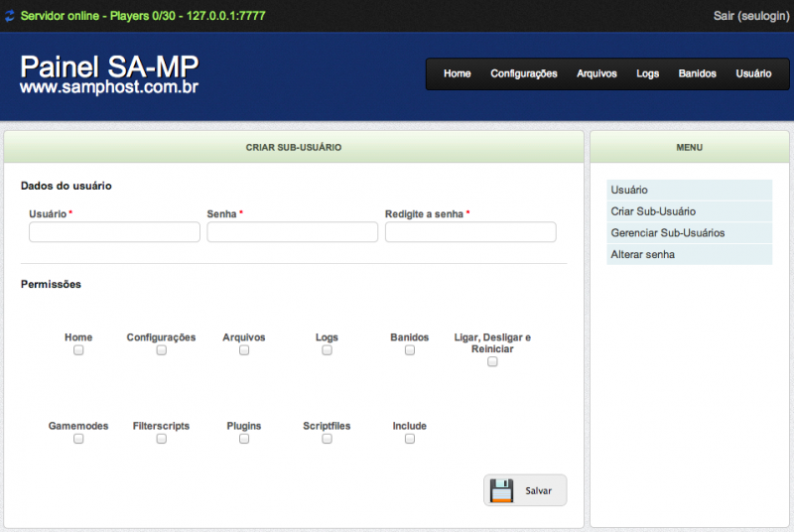Focus the Senha input field
Image resolution: width=794 pixels, height=532 pixels.
pyautogui.click(x=292, y=232)
